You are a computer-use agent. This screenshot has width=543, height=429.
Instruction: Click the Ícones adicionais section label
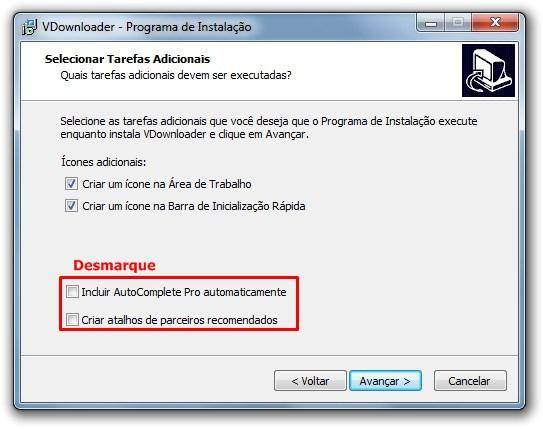(104, 162)
